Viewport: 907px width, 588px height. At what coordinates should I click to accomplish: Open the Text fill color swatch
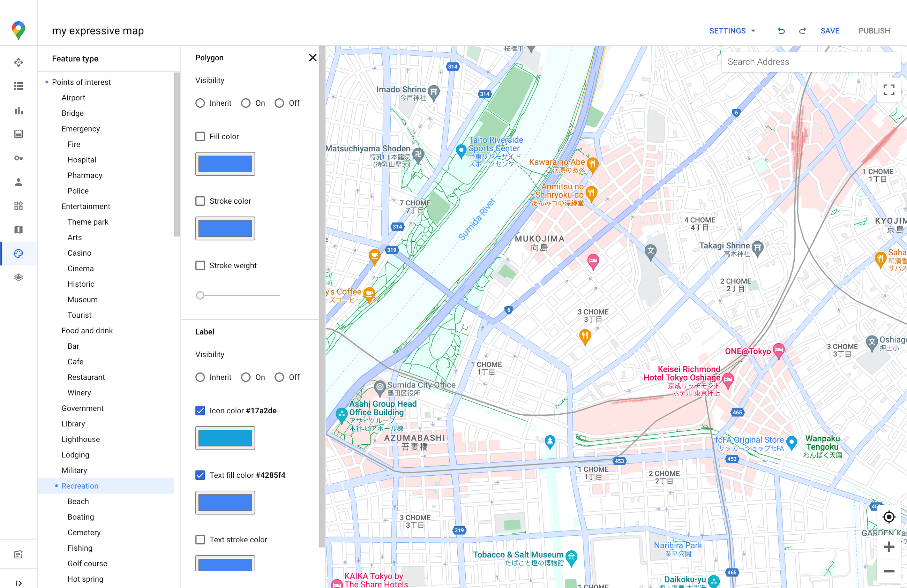click(225, 502)
